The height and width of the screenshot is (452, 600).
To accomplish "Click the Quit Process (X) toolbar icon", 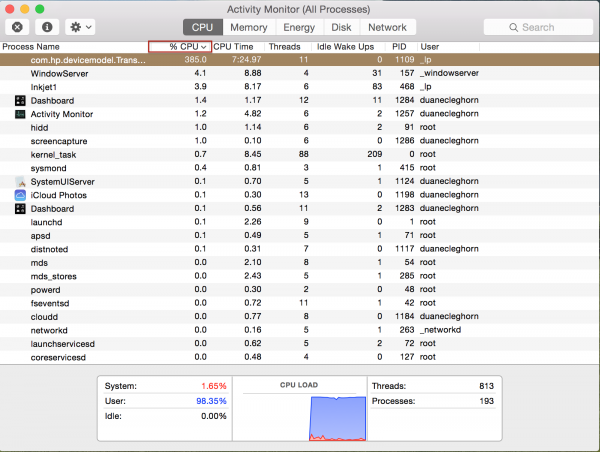I will (x=17, y=27).
